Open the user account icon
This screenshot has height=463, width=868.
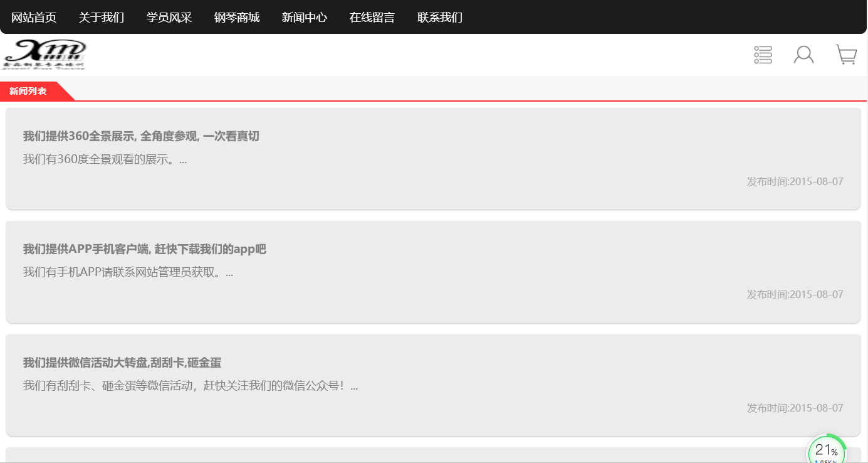[803, 55]
